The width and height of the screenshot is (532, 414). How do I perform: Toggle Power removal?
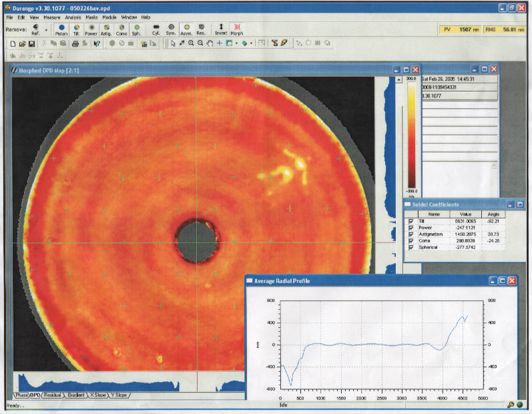[x=91, y=29]
